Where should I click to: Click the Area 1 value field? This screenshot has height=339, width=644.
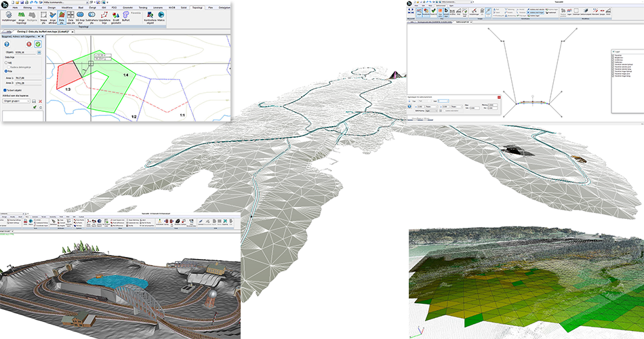28,78
